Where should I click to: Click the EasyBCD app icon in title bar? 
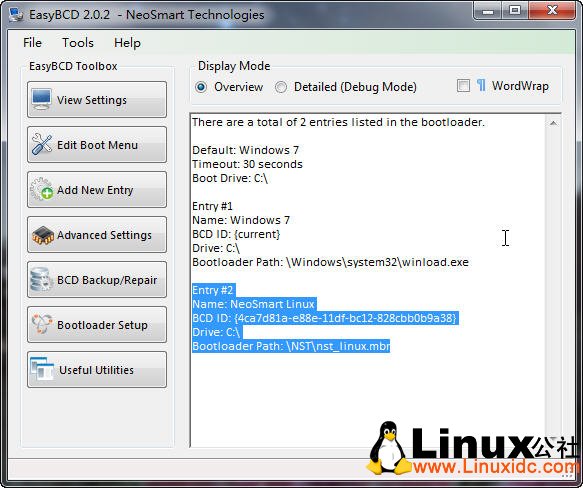pos(16,15)
